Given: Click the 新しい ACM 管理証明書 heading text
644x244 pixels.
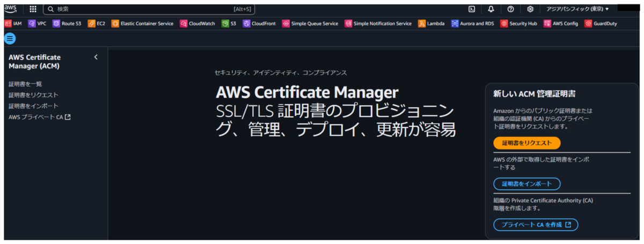Looking at the screenshot, I should [535, 94].
